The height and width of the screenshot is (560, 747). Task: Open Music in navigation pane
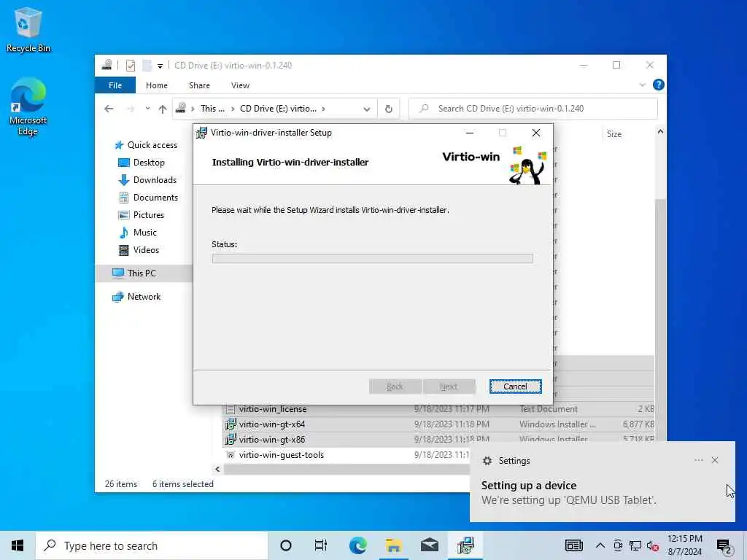137,233
